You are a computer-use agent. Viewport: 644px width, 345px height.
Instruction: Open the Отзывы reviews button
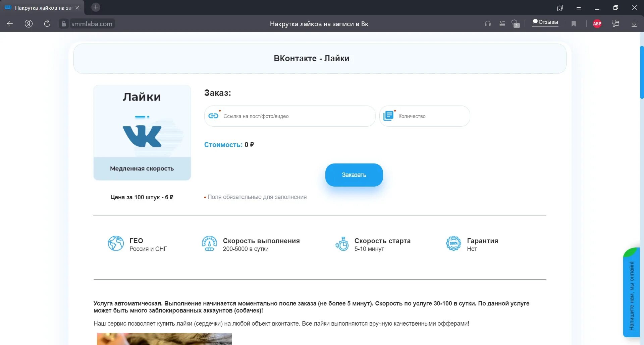pyautogui.click(x=545, y=22)
